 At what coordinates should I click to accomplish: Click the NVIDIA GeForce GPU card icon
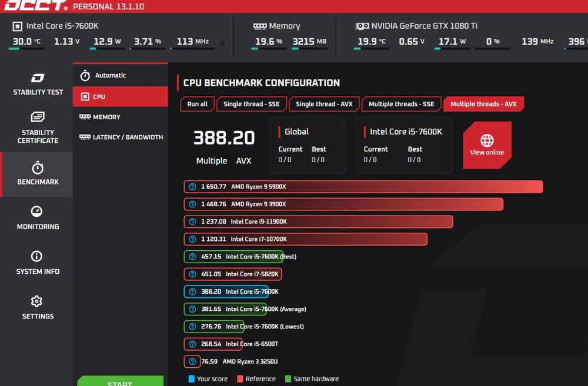[x=362, y=26]
